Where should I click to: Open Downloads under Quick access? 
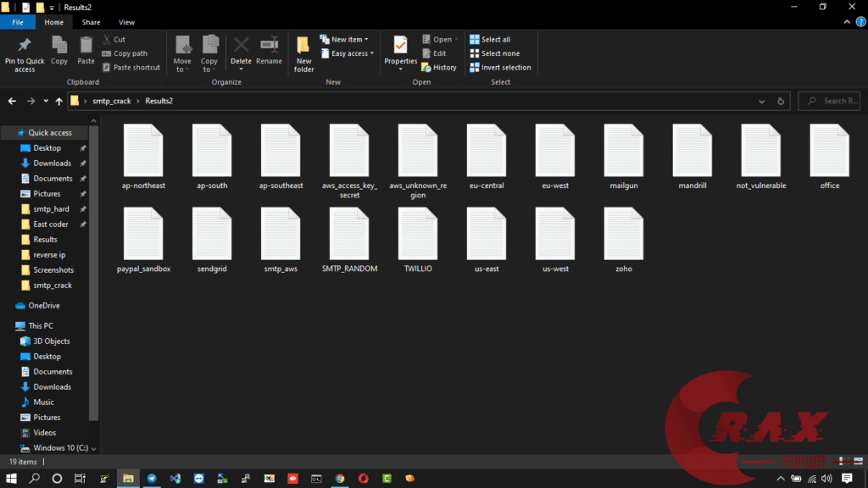[52, 164]
